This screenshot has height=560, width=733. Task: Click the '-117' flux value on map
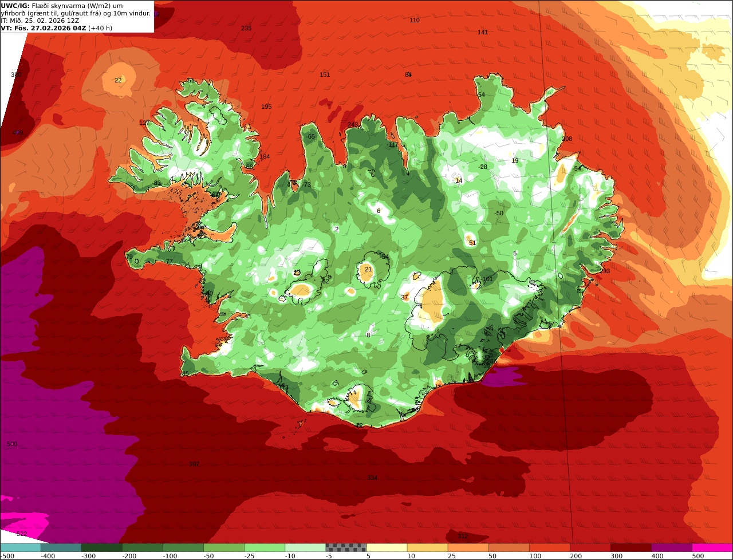(x=392, y=144)
